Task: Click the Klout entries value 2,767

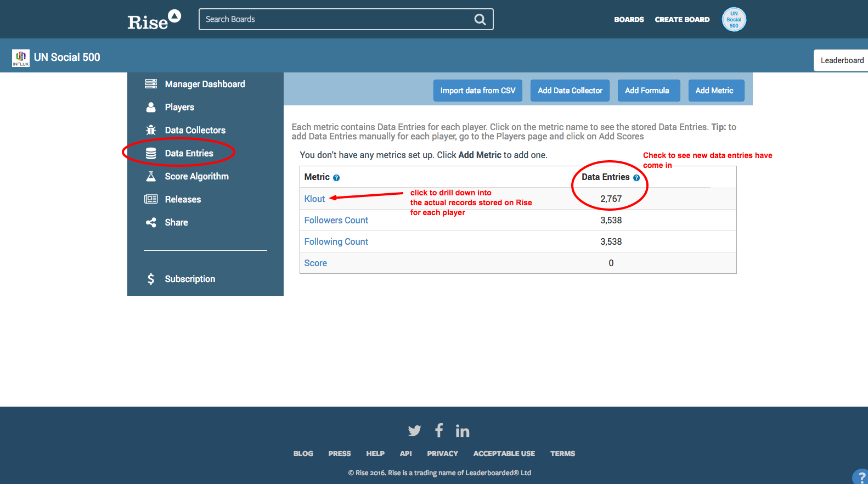Action: 611,199
